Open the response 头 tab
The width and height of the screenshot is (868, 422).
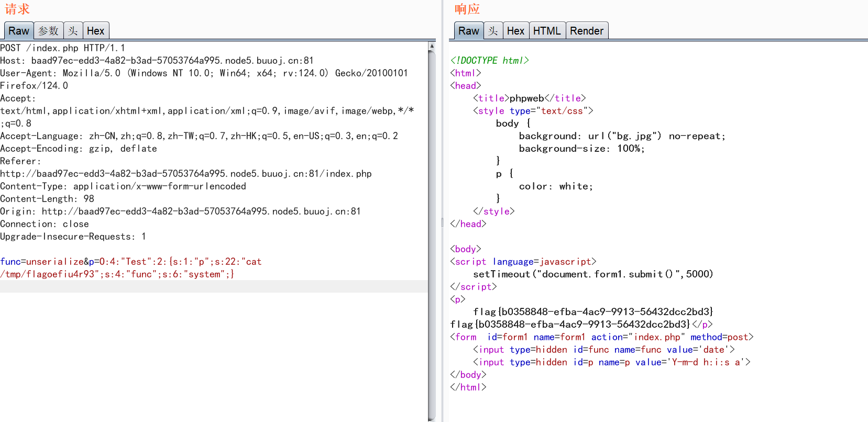click(x=493, y=31)
